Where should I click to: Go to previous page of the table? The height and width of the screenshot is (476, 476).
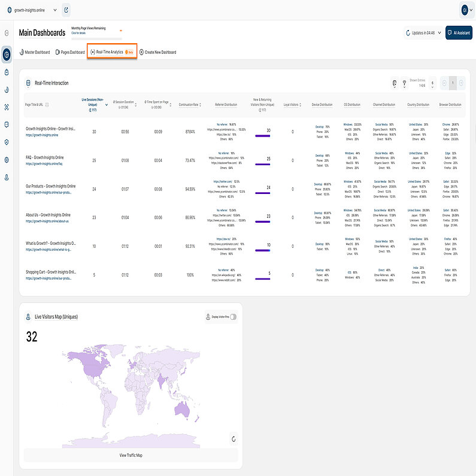444,83
